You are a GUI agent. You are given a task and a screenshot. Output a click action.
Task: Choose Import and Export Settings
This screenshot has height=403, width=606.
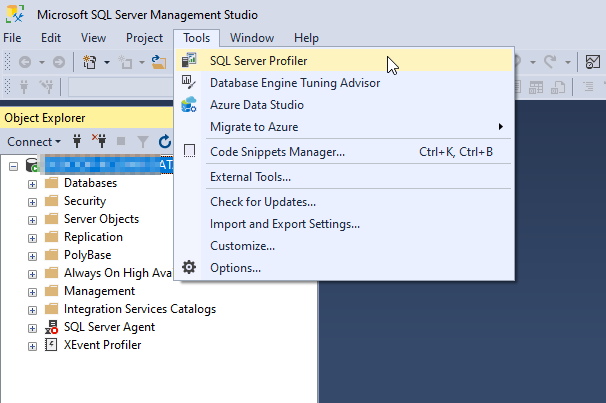tap(284, 224)
